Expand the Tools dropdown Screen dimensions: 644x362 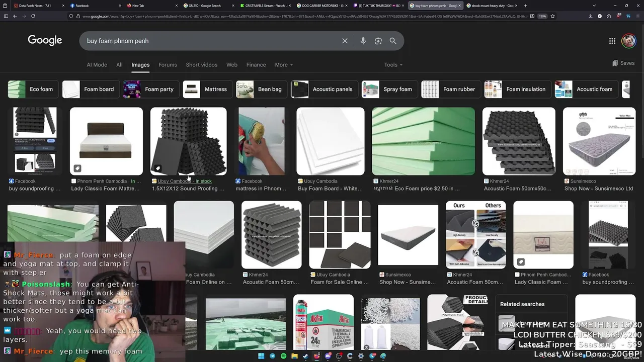(x=393, y=65)
